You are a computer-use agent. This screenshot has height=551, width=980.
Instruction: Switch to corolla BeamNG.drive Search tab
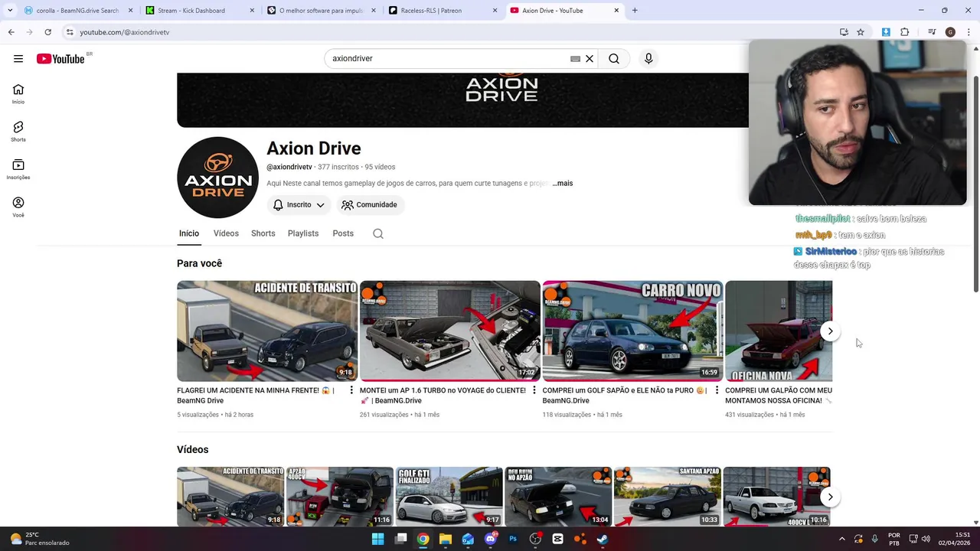pos(77,11)
